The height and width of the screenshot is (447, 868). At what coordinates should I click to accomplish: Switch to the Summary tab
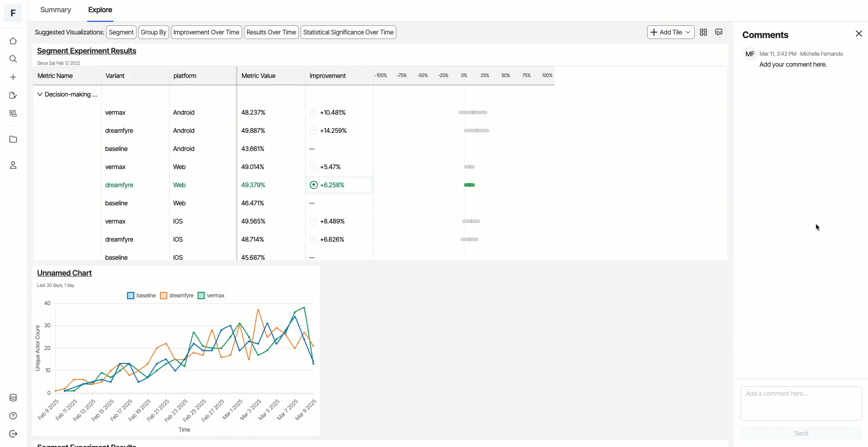(x=56, y=10)
